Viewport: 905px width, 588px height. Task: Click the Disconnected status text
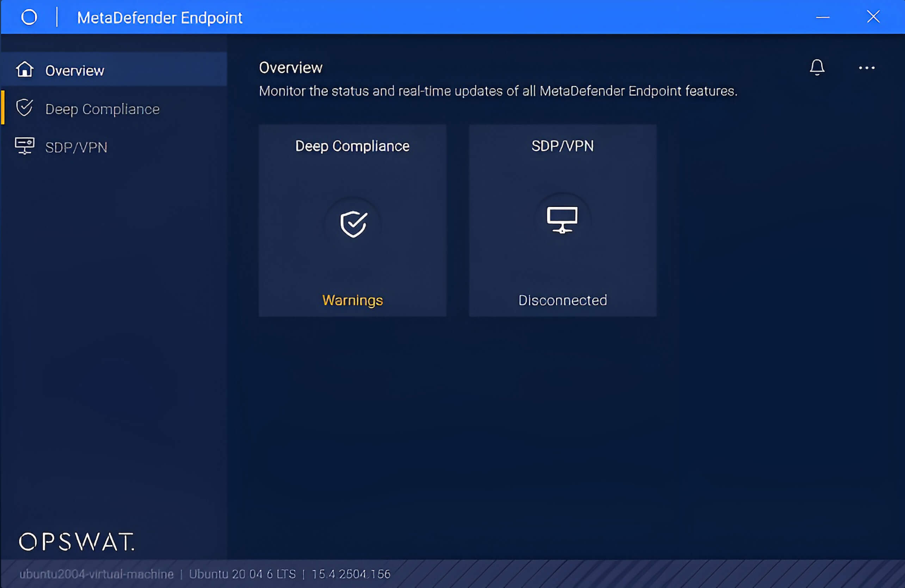coord(563,300)
